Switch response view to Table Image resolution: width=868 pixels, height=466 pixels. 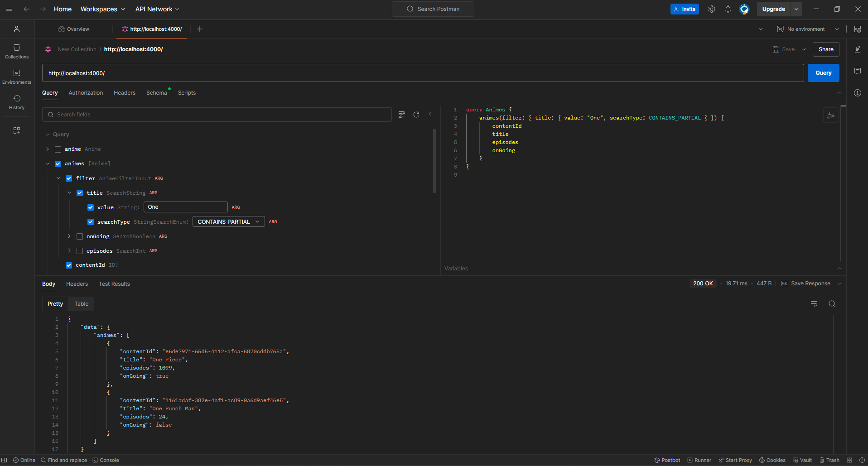click(x=82, y=304)
